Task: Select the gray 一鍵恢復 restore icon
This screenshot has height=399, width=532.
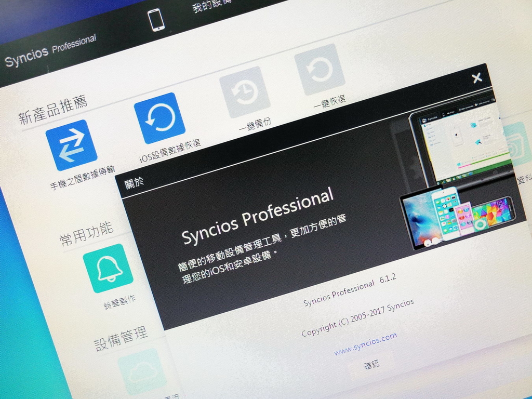Action: (320, 69)
